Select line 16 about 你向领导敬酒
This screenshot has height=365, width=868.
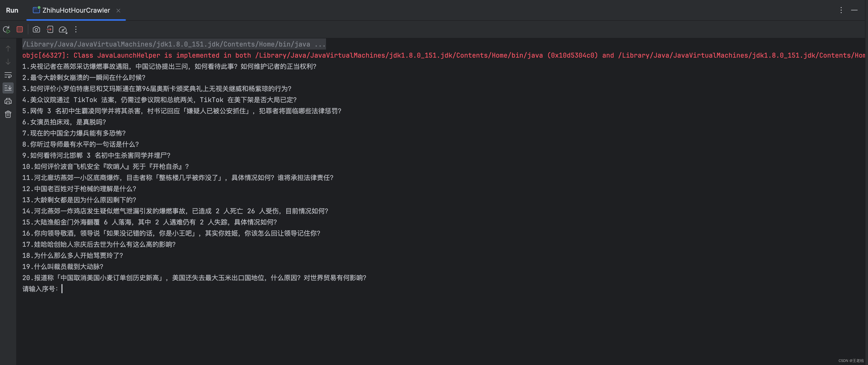[x=171, y=233]
